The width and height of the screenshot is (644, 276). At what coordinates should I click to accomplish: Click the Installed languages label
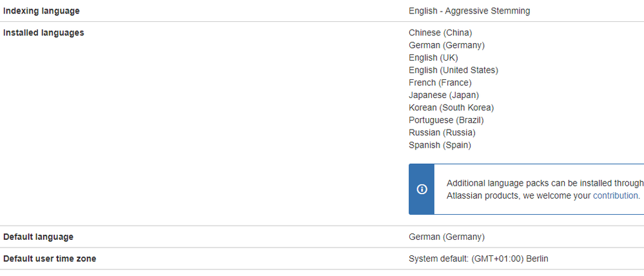pos(44,33)
